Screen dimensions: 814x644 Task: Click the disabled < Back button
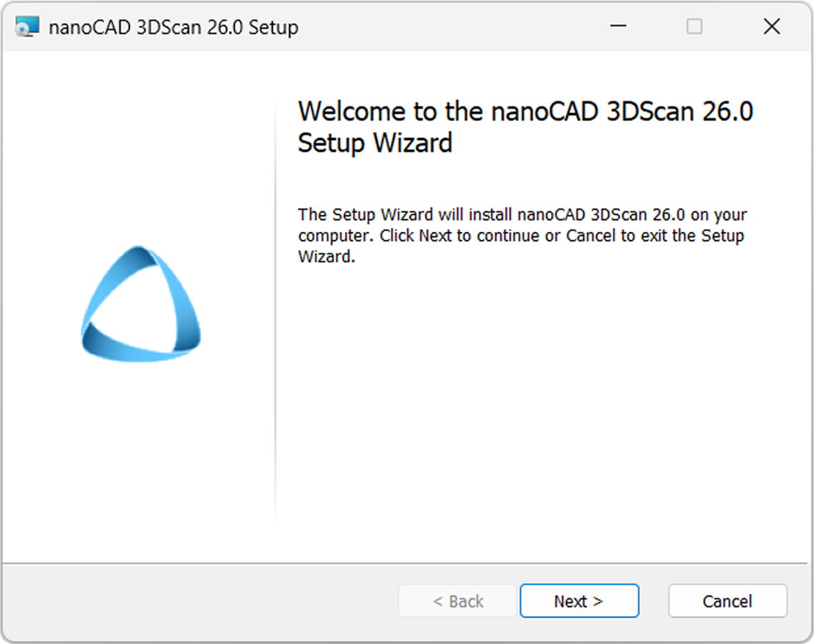[x=458, y=601]
